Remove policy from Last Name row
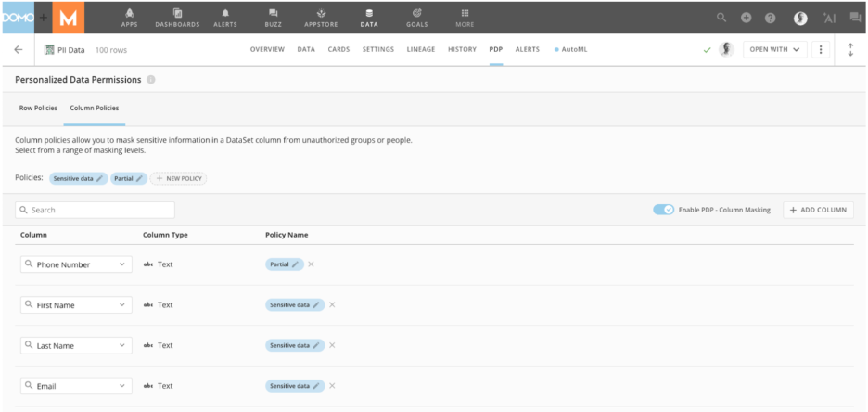This screenshot has height=412, width=868. (x=332, y=345)
